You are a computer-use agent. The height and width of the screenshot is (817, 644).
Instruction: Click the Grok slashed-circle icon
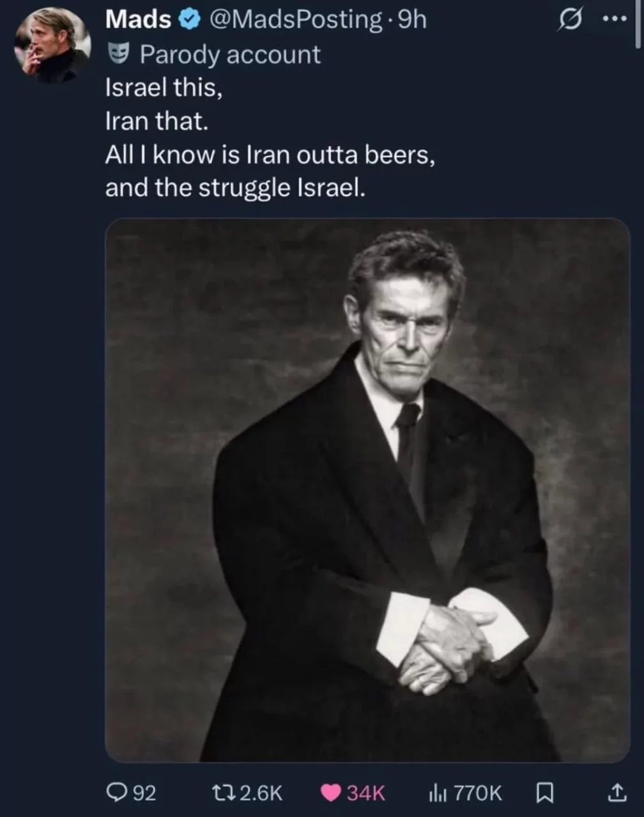point(567,20)
